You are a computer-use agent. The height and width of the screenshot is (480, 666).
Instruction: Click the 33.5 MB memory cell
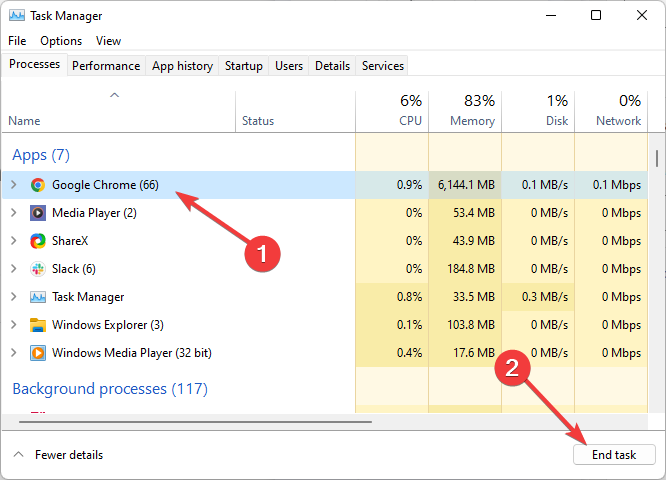click(465, 297)
